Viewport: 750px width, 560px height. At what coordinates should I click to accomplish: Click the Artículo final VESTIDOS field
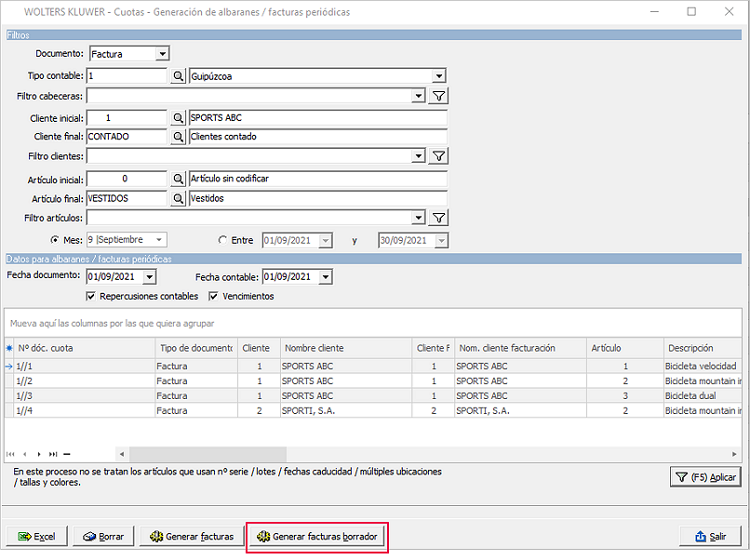pyautogui.click(x=127, y=198)
